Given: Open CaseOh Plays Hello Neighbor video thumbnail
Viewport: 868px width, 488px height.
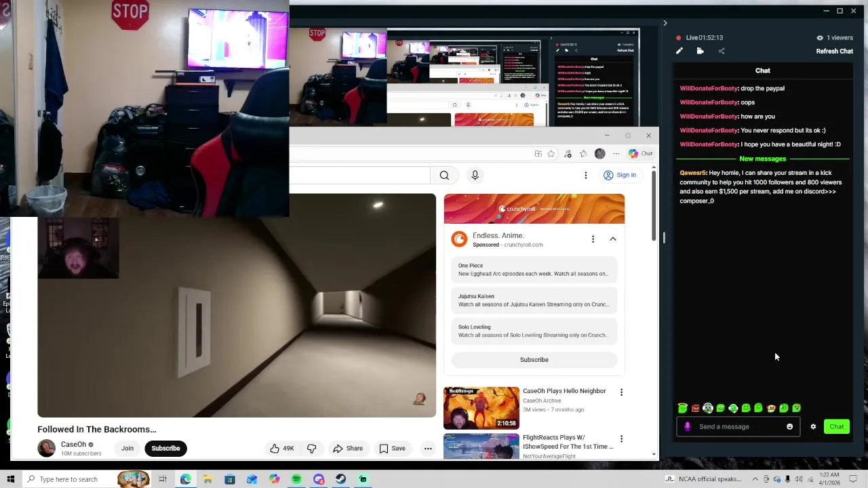Looking at the screenshot, I should point(481,408).
